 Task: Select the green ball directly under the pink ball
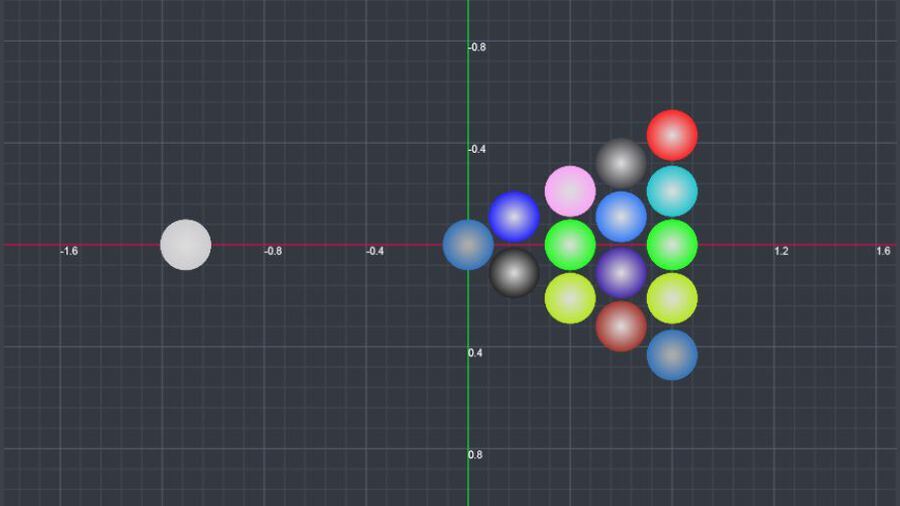(570, 245)
